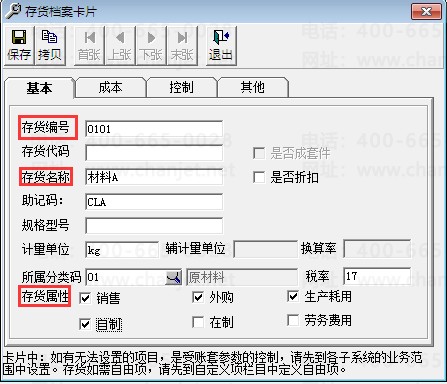Click the 原材料 category name field
Image resolution: width=447 pixels, height=384 pixels.
242,277
